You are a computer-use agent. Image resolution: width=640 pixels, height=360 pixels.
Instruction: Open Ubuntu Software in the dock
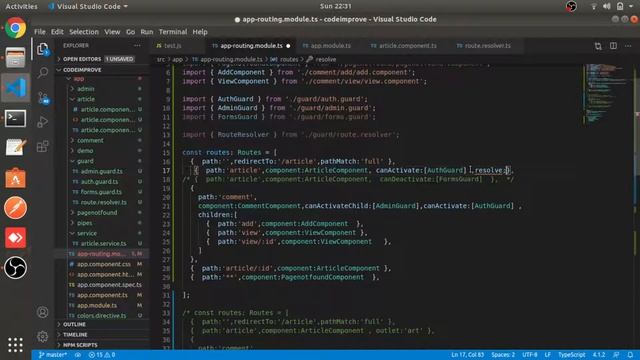pyautogui.click(x=16, y=178)
